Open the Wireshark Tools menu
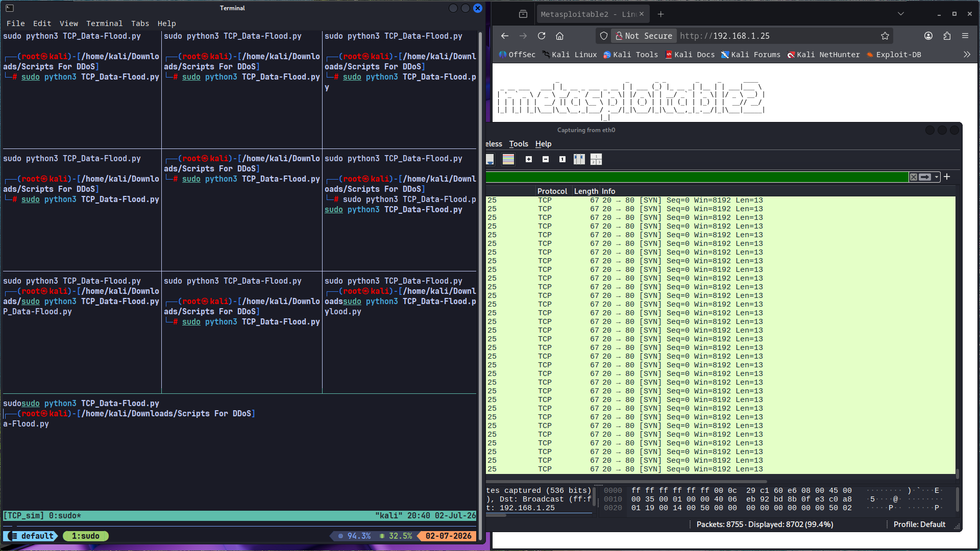 click(x=519, y=144)
